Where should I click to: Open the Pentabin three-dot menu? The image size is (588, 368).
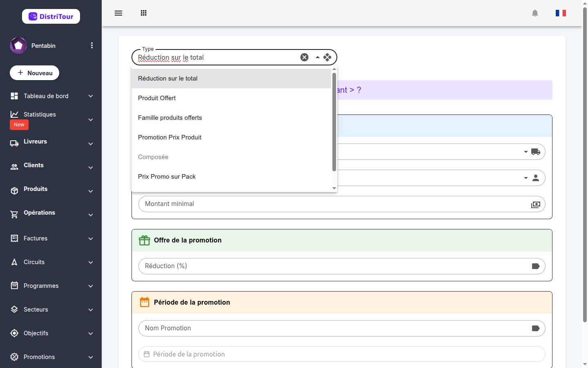pyautogui.click(x=92, y=45)
